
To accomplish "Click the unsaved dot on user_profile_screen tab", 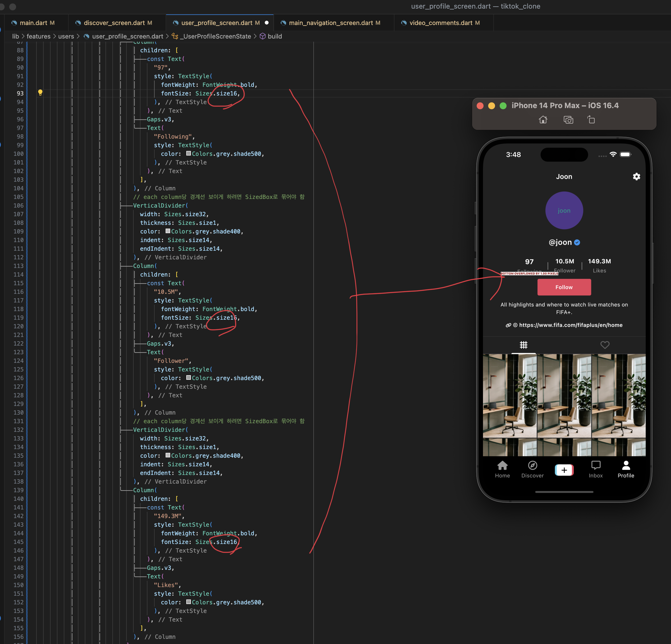I will pyautogui.click(x=267, y=23).
